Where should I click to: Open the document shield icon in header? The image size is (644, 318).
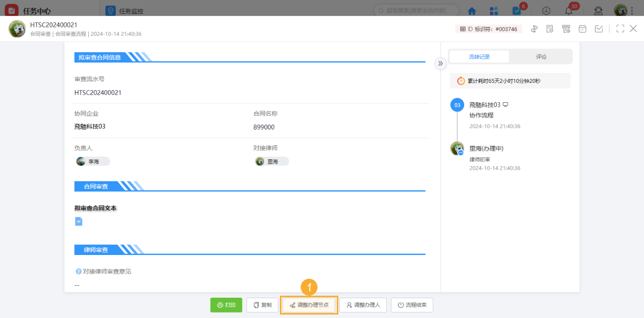(x=550, y=29)
